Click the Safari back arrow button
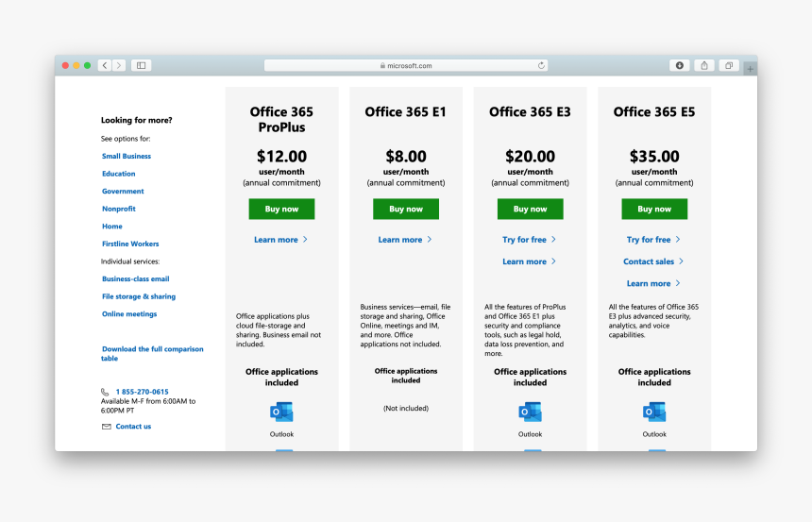 [105, 65]
